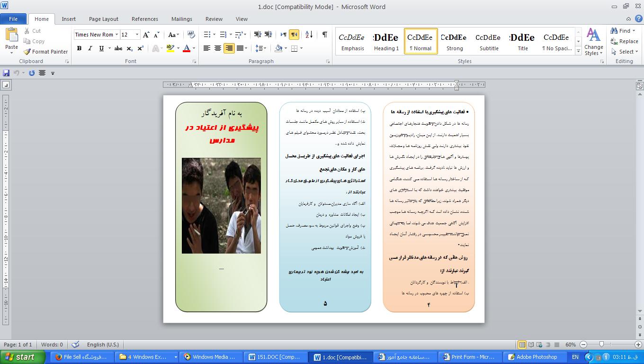Clear formatting with the eraser icon
The height and width of the screenshot is (364, 644).
191,35
